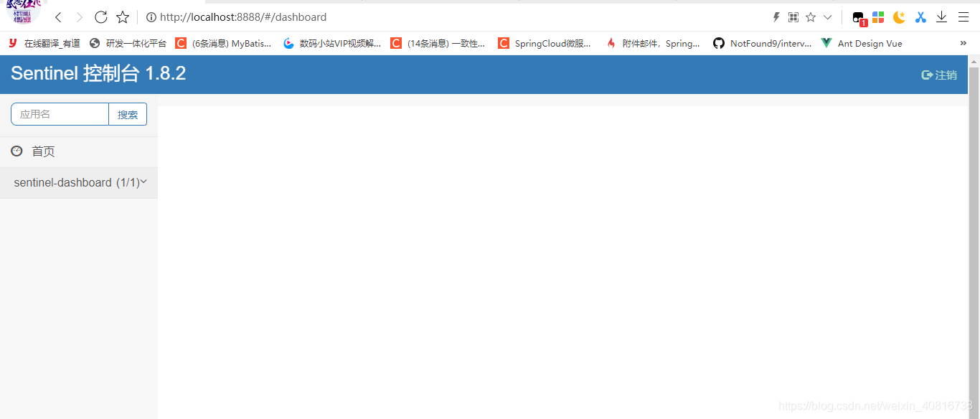Open the 在线翻译_有道 bookmark
Screen dimensions: 980x419
pos(44,43)
